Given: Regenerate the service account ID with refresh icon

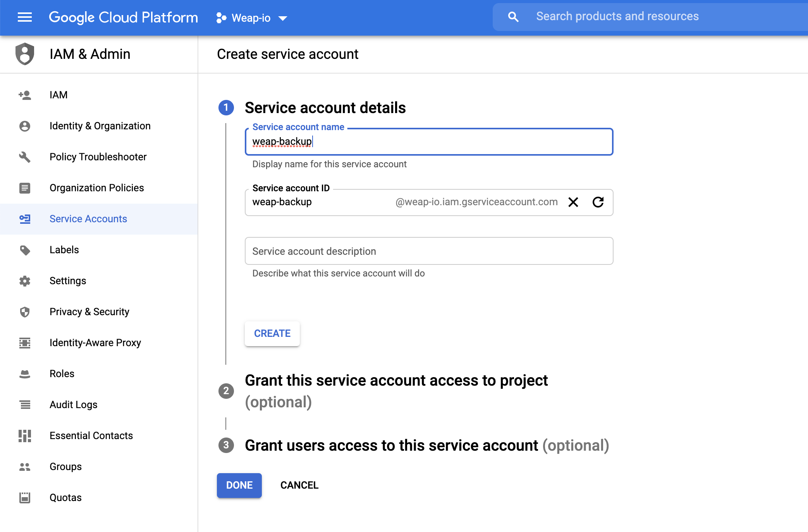Looking at the screenshot, I should [x=598, y=202].
